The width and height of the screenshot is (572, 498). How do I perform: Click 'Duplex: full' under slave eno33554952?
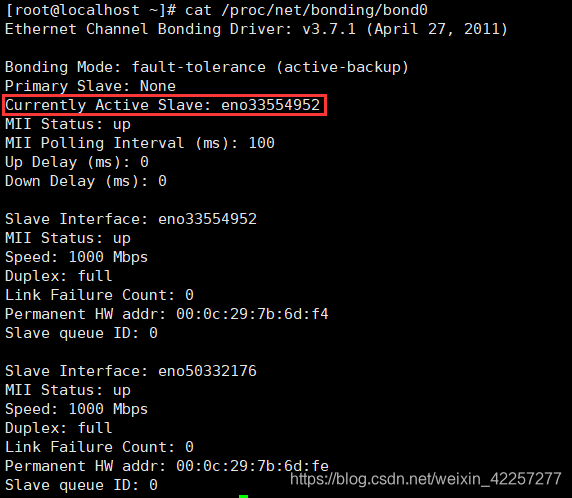(x=58, y=276)
